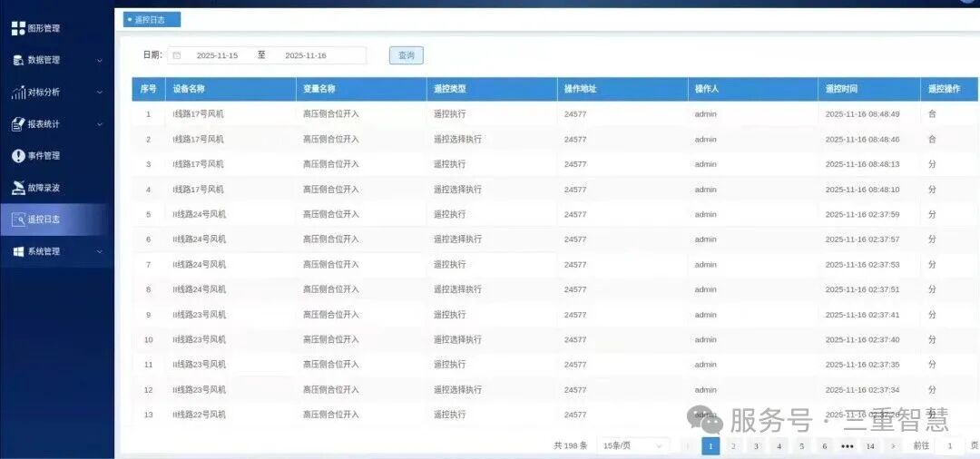This screenshot has height=459, width=980.
Task: Open the 15条/页 page size dropdown
Action: click(x=632, y=446)
